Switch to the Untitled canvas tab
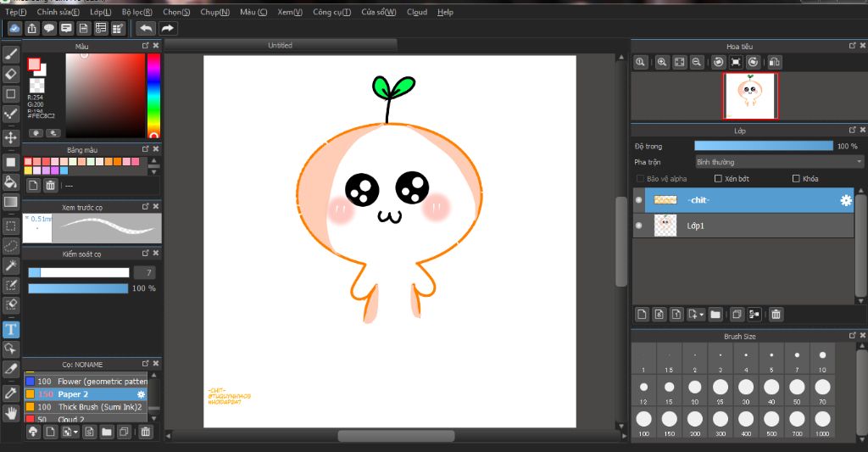The width and height of the screenshot is (868, 452). coord(281,46)
